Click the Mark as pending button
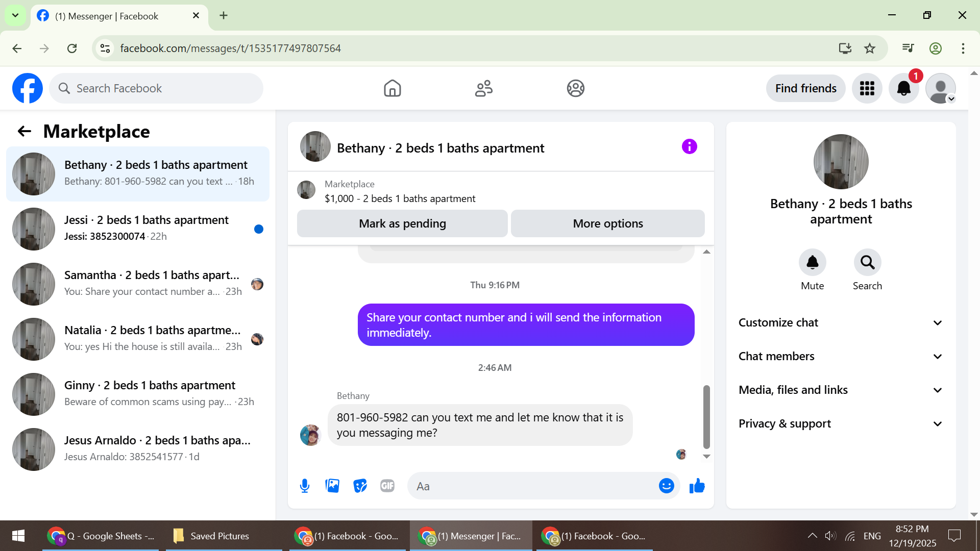This screenshot has height=551, width=980. coord(402,223)
